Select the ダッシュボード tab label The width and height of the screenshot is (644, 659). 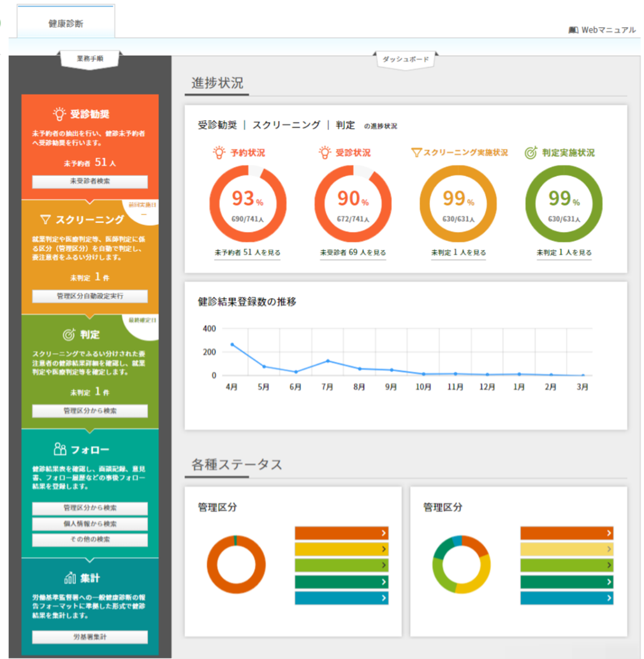coord(406,59)
